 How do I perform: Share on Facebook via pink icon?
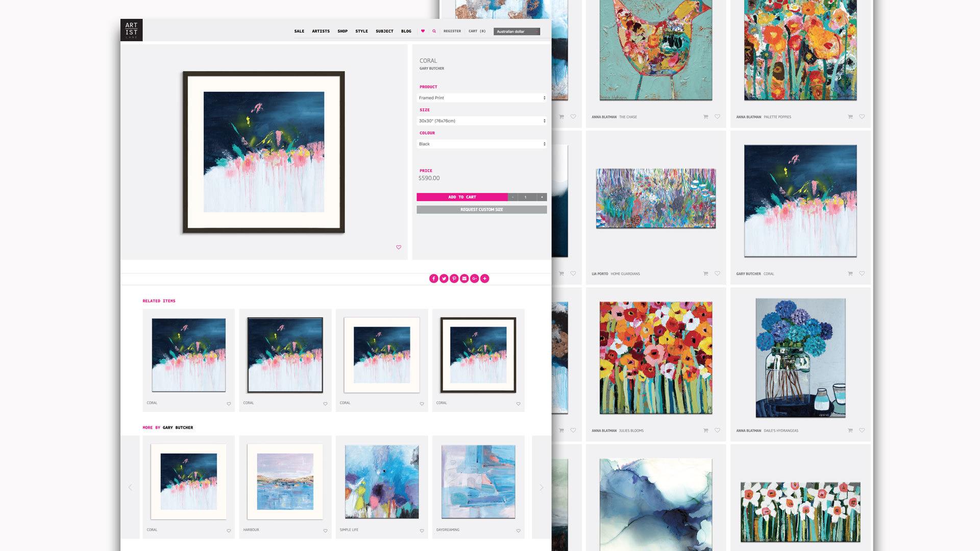(x=433, y=279)
